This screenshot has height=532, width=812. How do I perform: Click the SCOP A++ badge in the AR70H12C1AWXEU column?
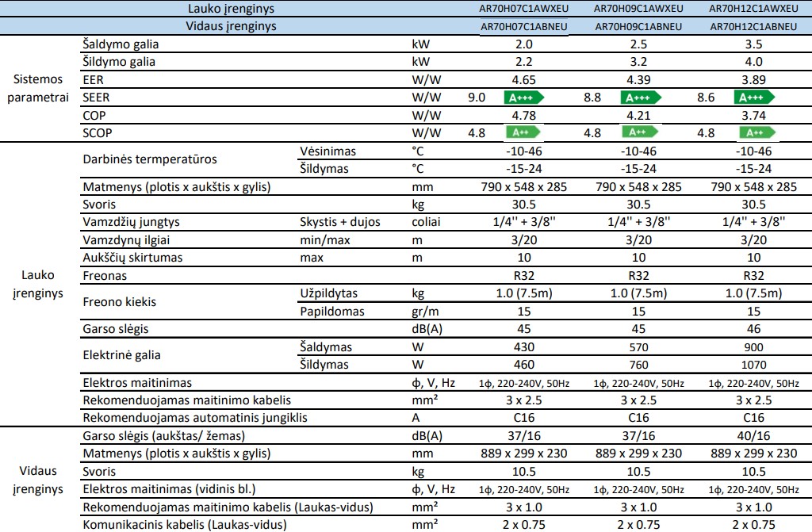pos(754,132)
